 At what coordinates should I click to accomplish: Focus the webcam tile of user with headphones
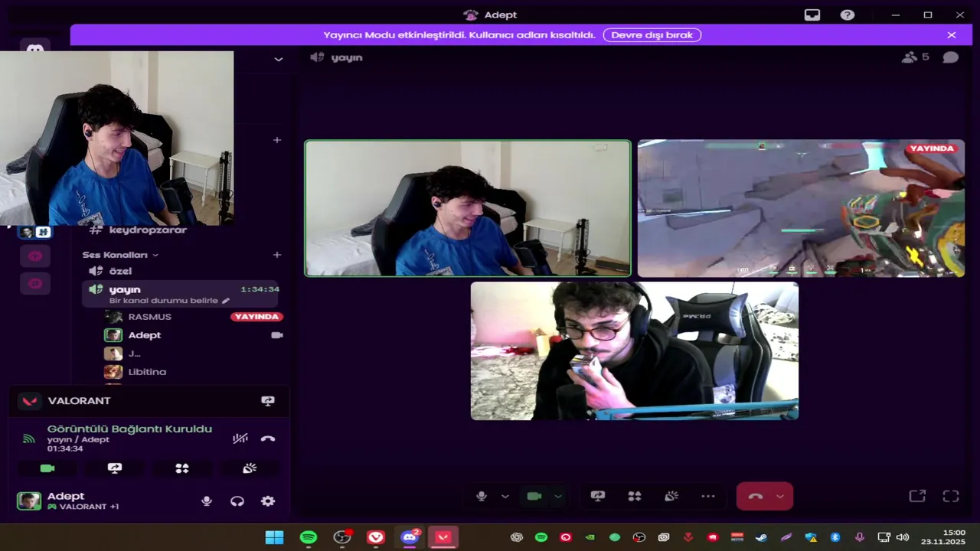(x=635, y=350)
